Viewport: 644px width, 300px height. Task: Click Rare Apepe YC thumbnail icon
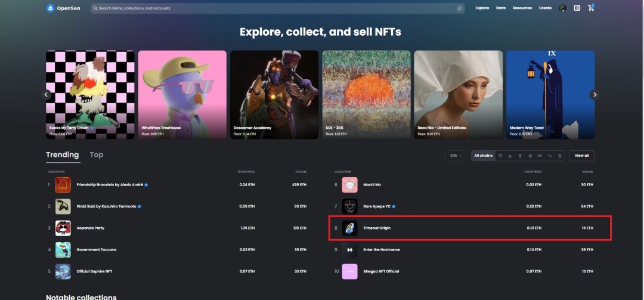coord(349,206)
